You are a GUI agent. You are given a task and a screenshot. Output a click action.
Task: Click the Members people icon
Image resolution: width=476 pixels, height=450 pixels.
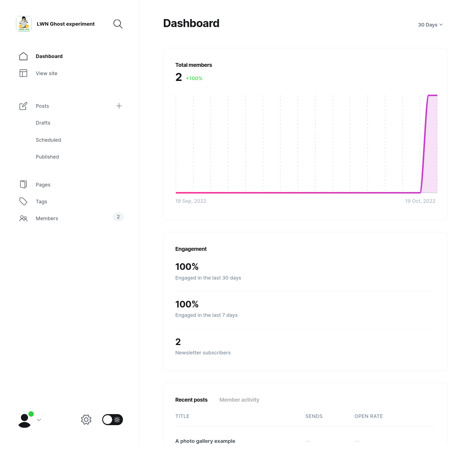click(23, 219)
